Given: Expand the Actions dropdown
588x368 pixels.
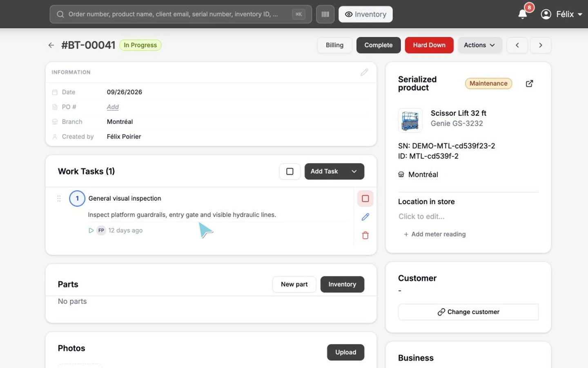Looking at the screenshot, I should point(479,45).
